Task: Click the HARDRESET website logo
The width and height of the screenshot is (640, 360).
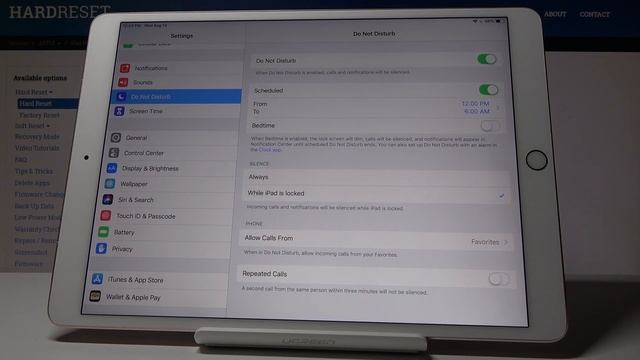Action: [60, 12]
